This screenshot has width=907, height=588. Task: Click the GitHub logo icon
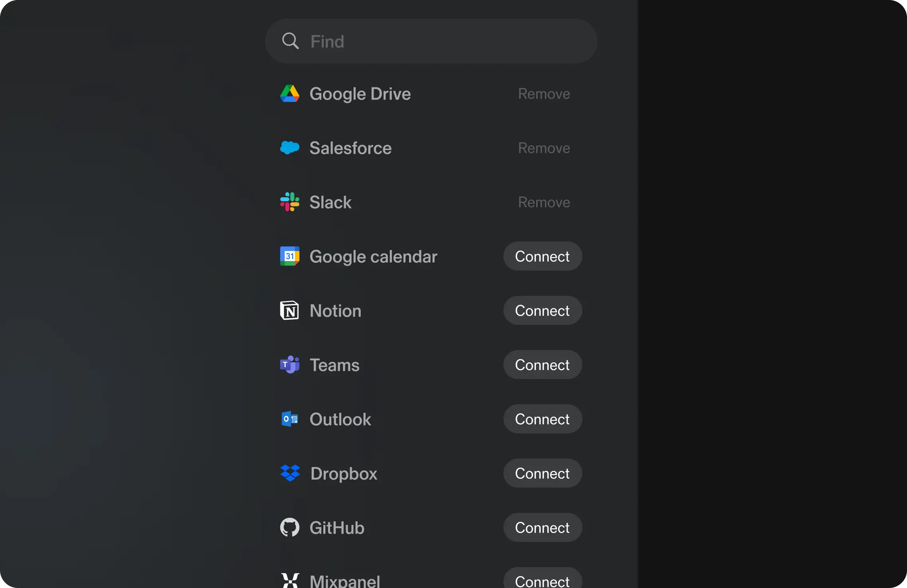(x=289, y=527)
